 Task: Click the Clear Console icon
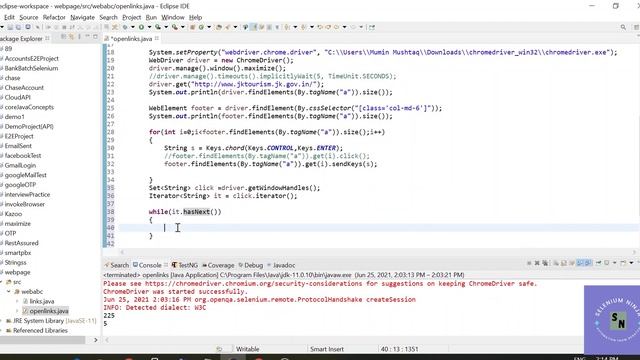[556, 263]
